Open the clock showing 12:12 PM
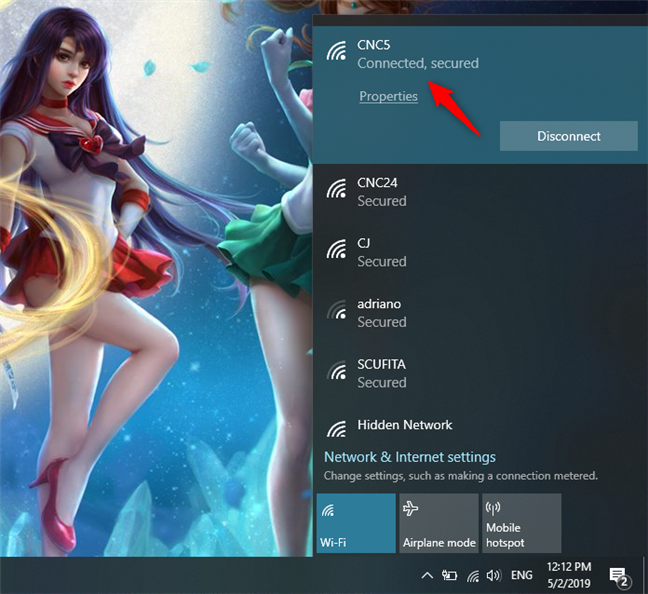Viewport: 648px width, 594px height. 569,575
